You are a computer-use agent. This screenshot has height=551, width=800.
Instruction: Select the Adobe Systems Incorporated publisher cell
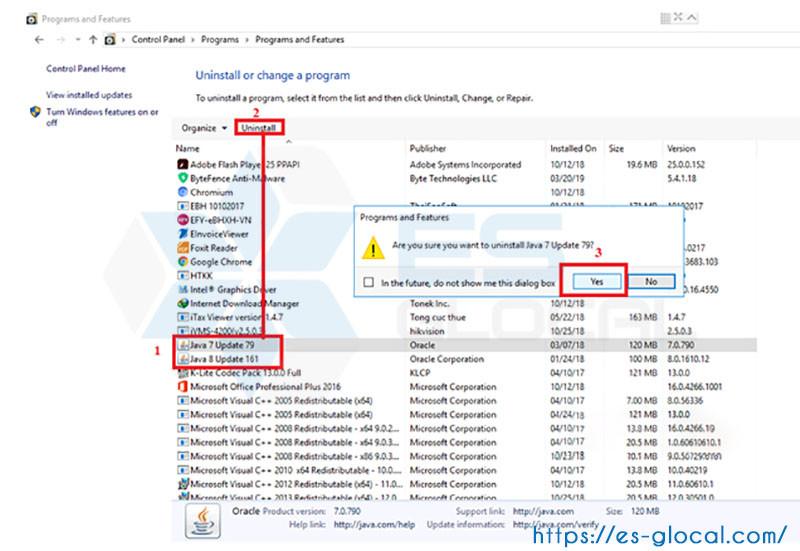465,164
